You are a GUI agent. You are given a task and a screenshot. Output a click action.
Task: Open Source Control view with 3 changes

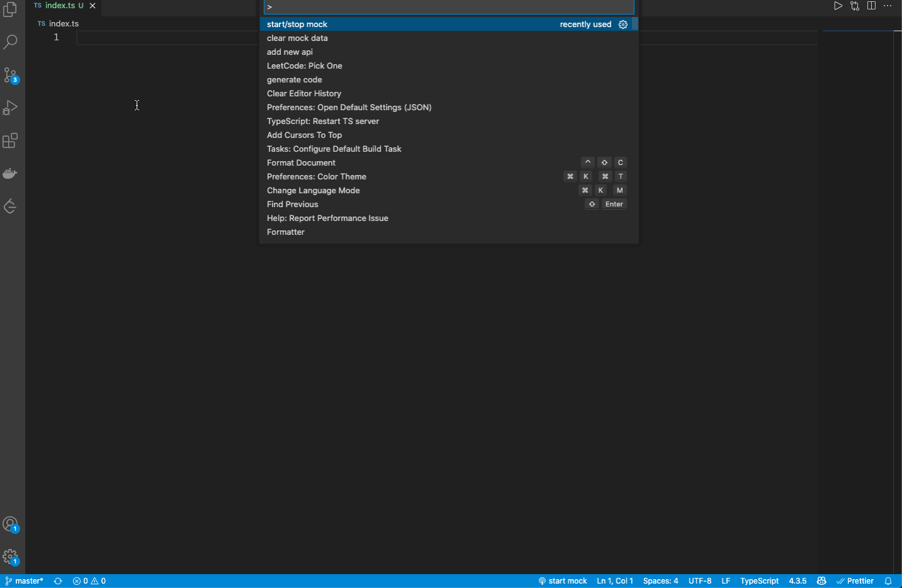tap(11, 76)
